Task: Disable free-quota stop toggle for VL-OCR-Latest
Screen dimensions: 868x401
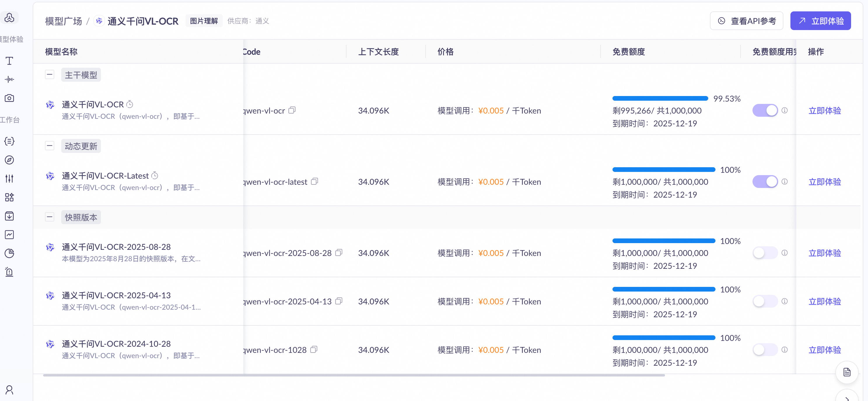Action: point(765,182)
